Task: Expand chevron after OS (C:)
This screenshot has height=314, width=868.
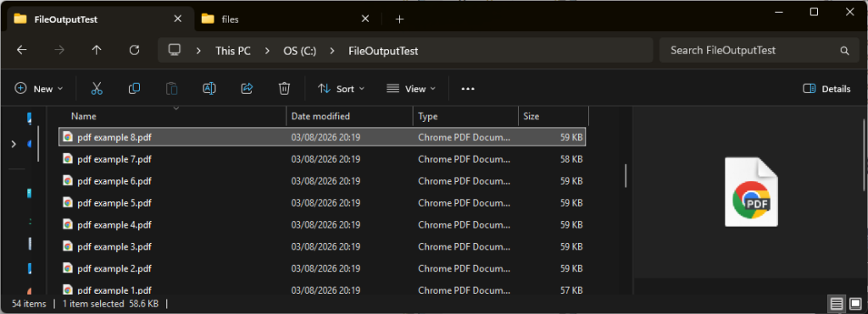Action: [x=332, y=51]
